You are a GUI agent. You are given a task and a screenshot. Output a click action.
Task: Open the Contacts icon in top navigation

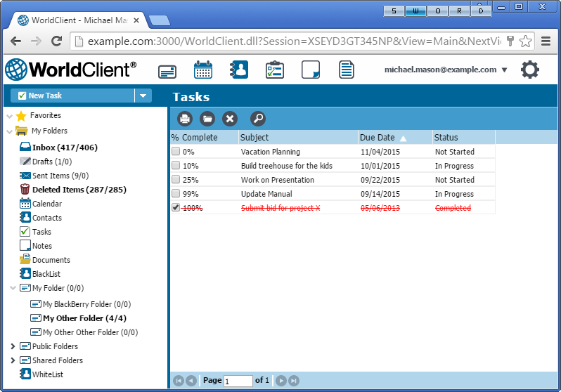pos(239,70)
